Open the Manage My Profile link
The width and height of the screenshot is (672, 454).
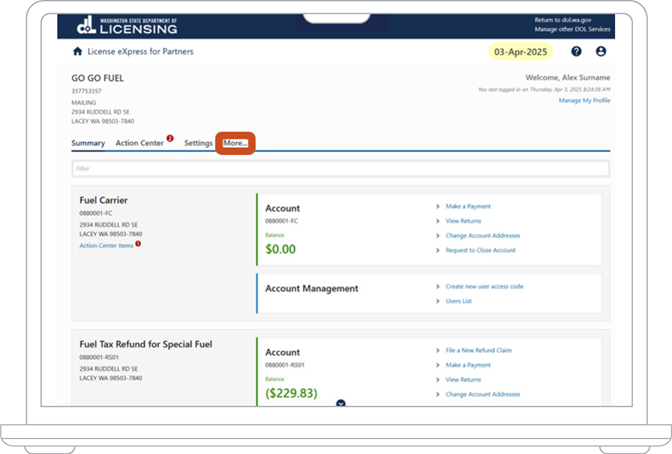click(584, 100)
